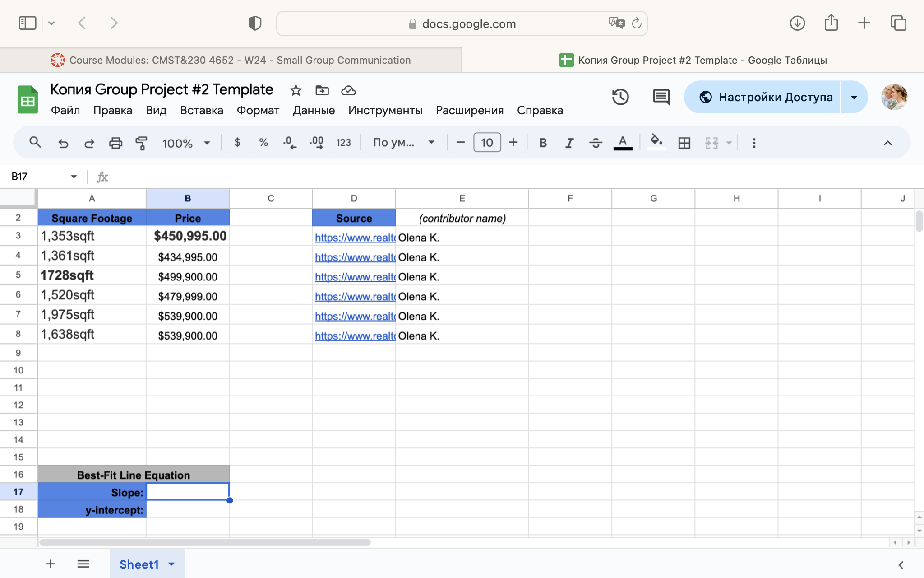
Task: Open the Расширения menu
Action: (470, 110)
